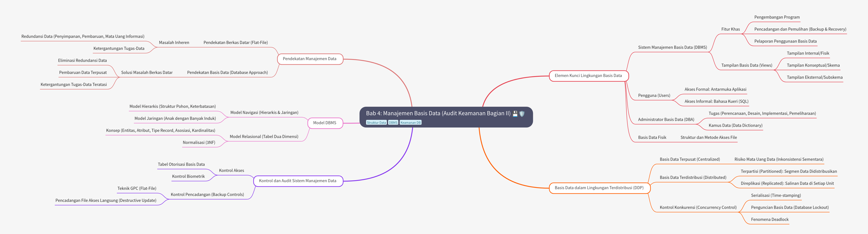Click 'Pencadangan dan Pemulihan (Backup & Recovery)' node
This screenshot has width=868, height=234.
[x=800, y=29]
